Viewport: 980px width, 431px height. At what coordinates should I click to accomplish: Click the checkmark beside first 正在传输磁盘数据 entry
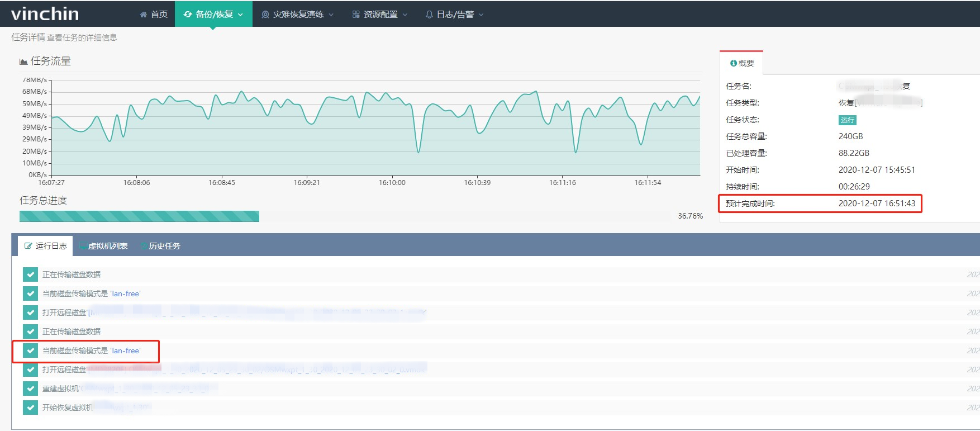(30, 274)
